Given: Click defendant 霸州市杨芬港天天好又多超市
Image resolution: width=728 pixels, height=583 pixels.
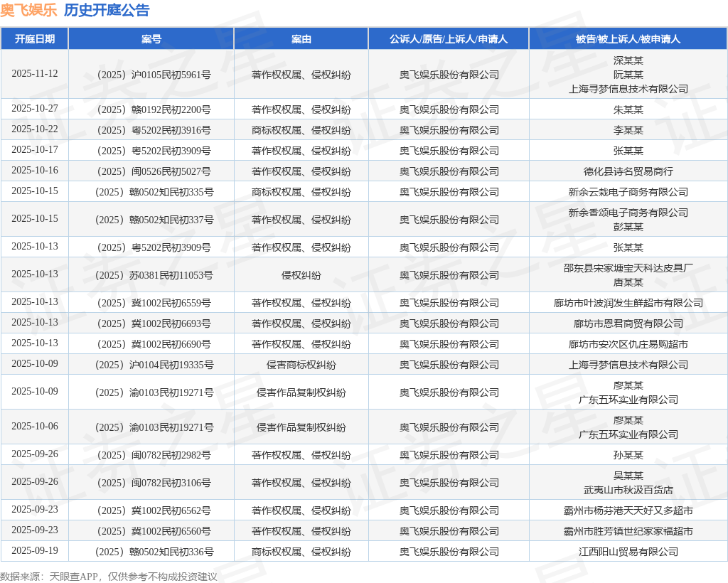Looking at the screenshot, I should click(628, 510).
